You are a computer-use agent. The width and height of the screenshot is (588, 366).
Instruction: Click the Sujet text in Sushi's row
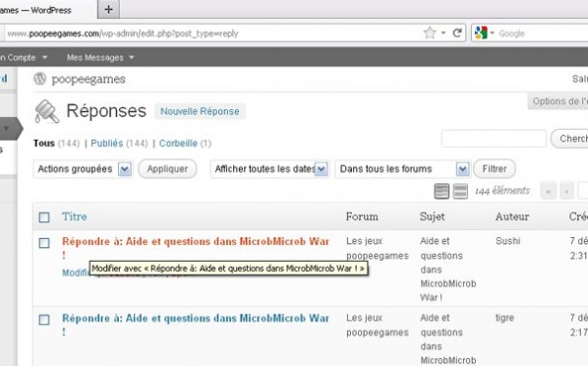(448, 270)
